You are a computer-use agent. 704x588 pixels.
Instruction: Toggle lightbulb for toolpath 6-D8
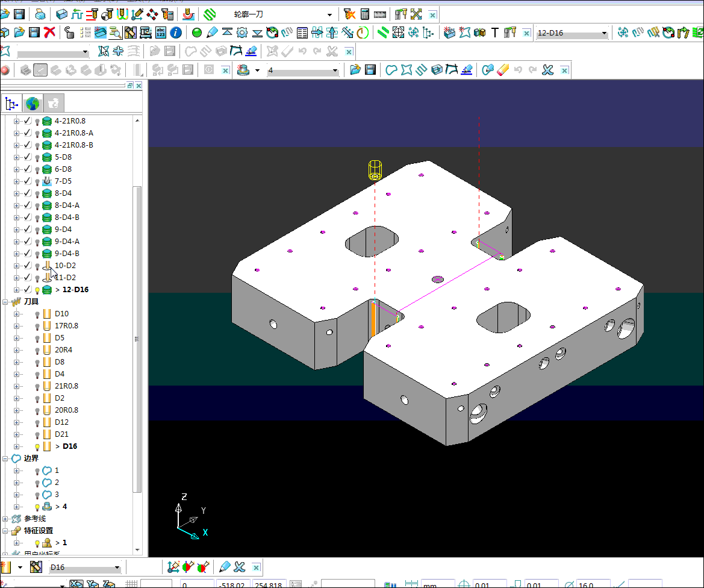(x=37, y=169)
